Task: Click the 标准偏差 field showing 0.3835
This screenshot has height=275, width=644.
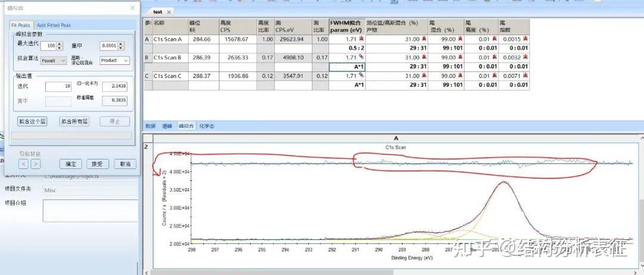Action: (x=114, y=101)
